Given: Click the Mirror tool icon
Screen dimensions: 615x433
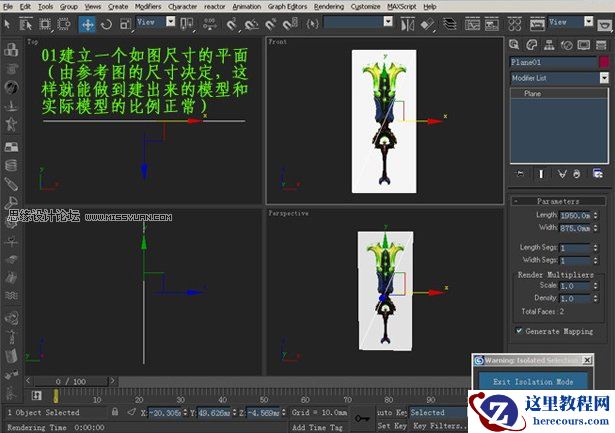Looking at the screenshot, I should coord(408,24).
